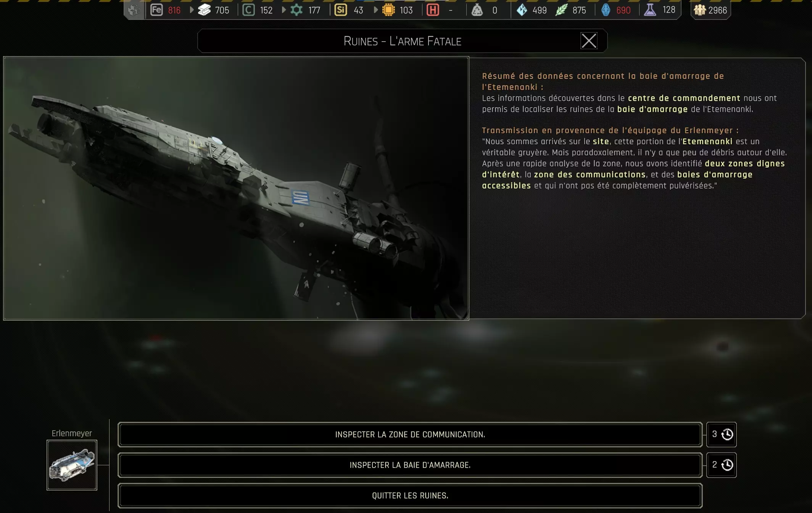Choose Inspecter la baie d'amarrage

point(410,465)
